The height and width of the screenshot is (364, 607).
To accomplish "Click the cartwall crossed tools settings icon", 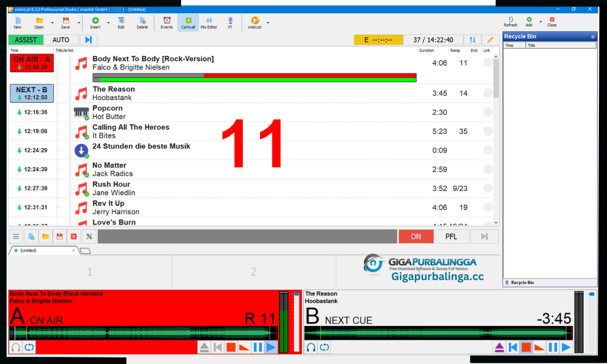I will pos(89,236).
